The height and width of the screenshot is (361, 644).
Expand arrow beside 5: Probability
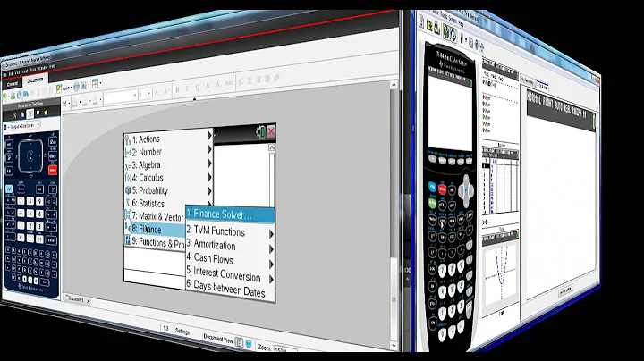[210, 191]
